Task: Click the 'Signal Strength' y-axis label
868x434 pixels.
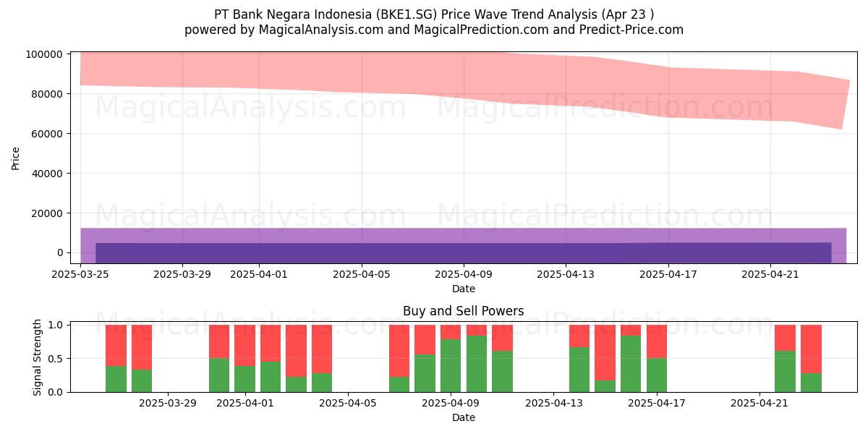Action: 38,357
